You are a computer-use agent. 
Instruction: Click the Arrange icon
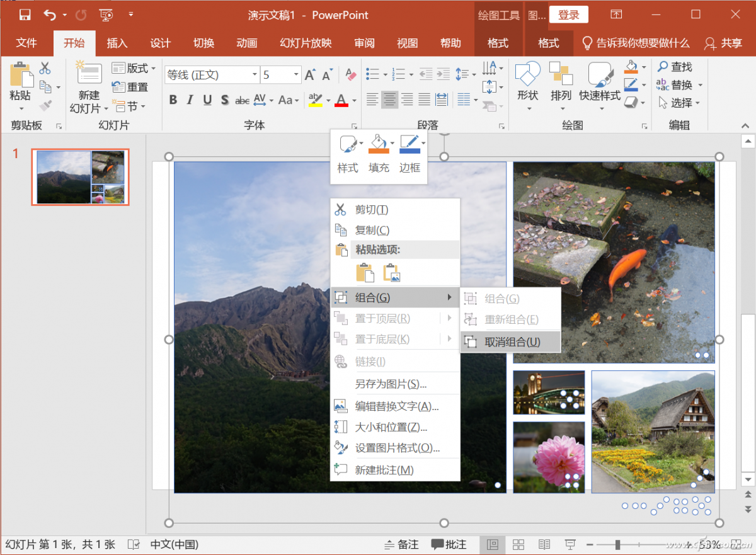[561, 74]
